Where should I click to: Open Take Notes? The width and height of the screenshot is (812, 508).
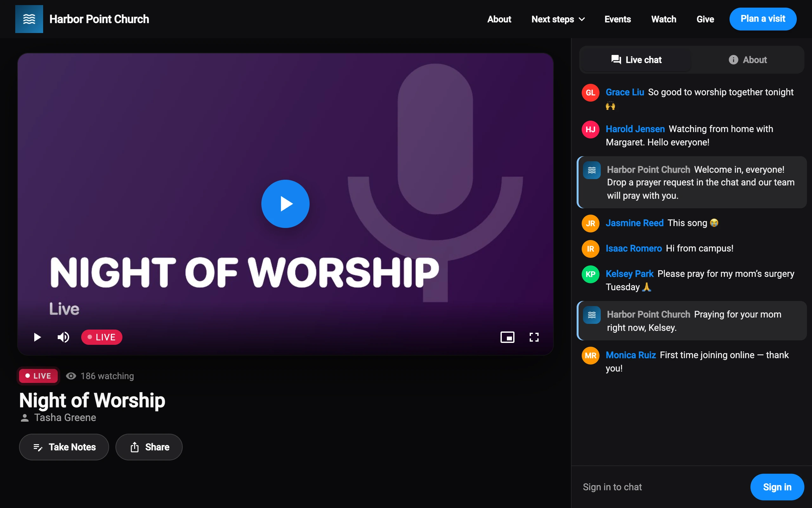(x=64, y=447)
